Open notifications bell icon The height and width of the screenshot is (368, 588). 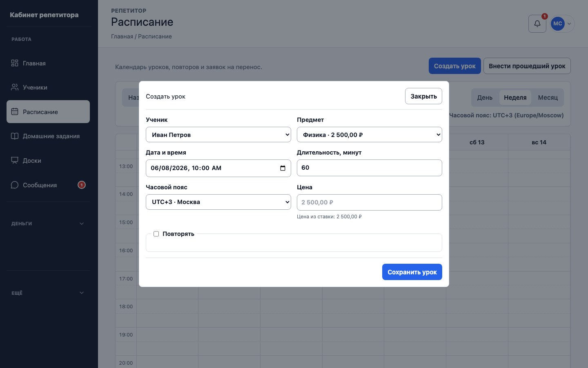pyautogui.click(x=537, y=24)
